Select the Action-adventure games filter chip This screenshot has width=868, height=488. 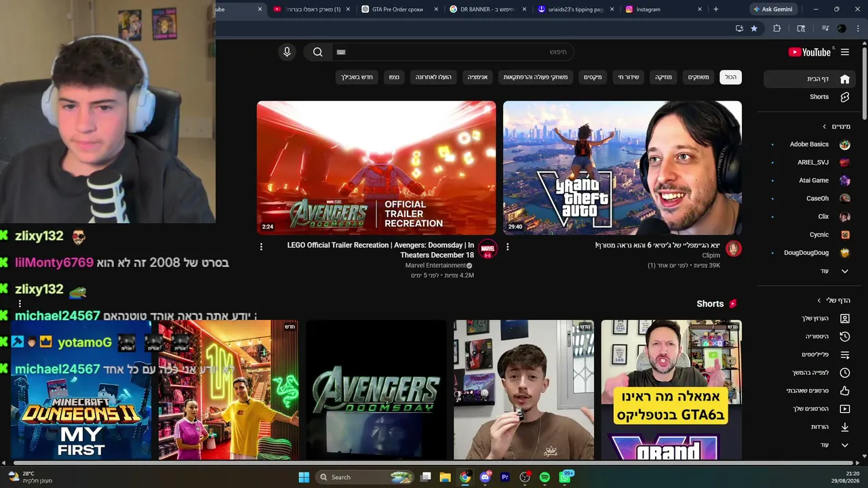pos(536,77)
